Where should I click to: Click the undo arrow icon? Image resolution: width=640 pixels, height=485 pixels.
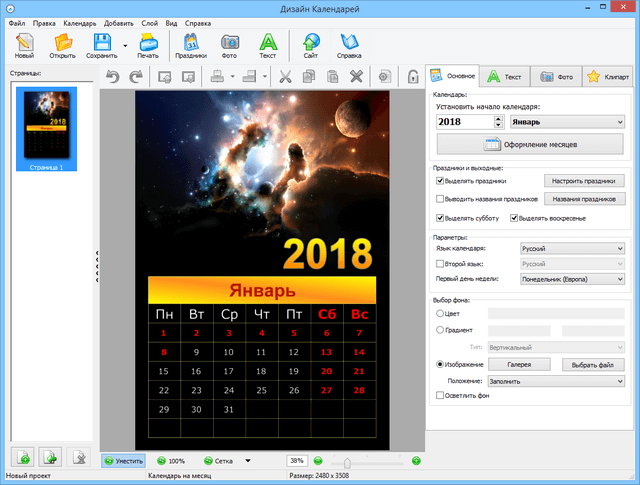click(x=111, y=77)
